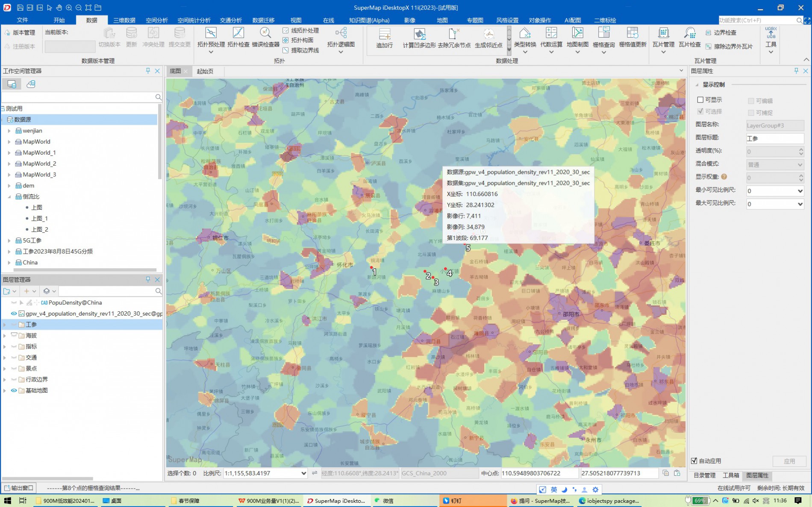Toggle visibility of the 行政边界 layer group
Screen dimensions: 812x507
pos(14,379)
